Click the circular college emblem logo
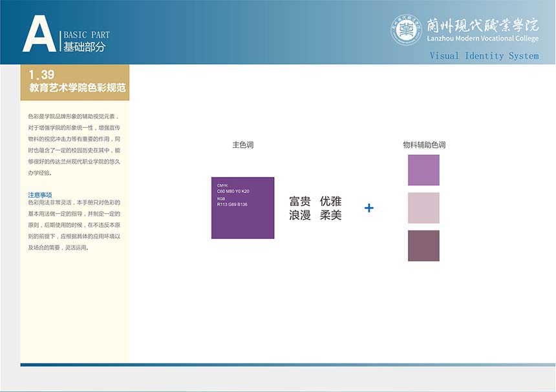 click(x=406, y=30)
